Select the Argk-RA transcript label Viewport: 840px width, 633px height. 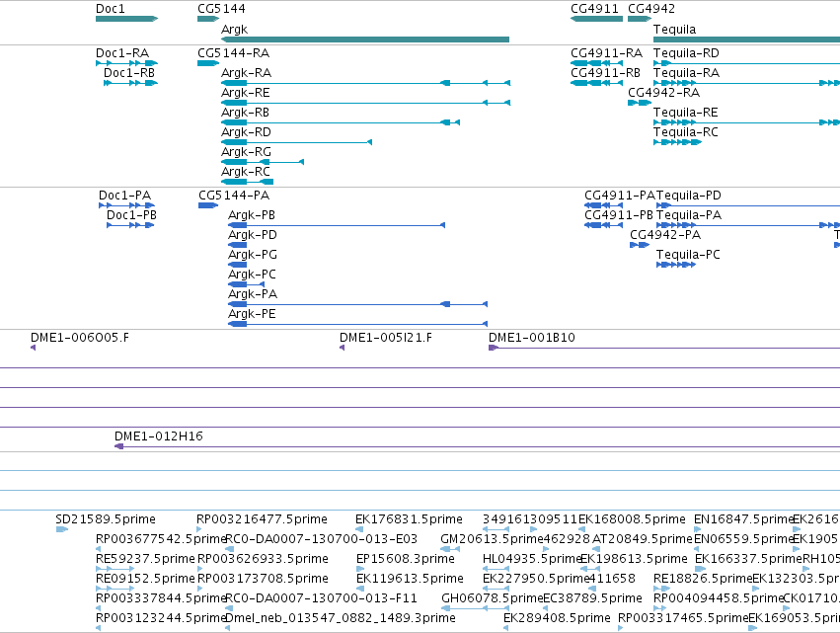pyautogui.click(x=247, y=73)
